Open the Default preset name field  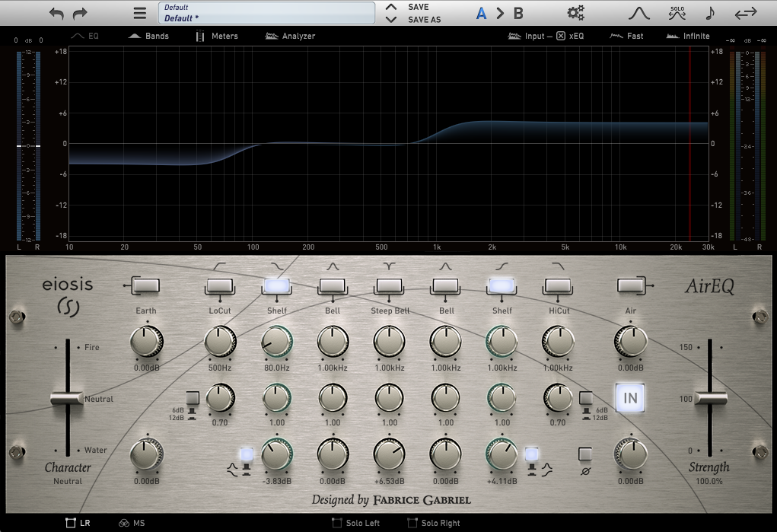(266, 13)
